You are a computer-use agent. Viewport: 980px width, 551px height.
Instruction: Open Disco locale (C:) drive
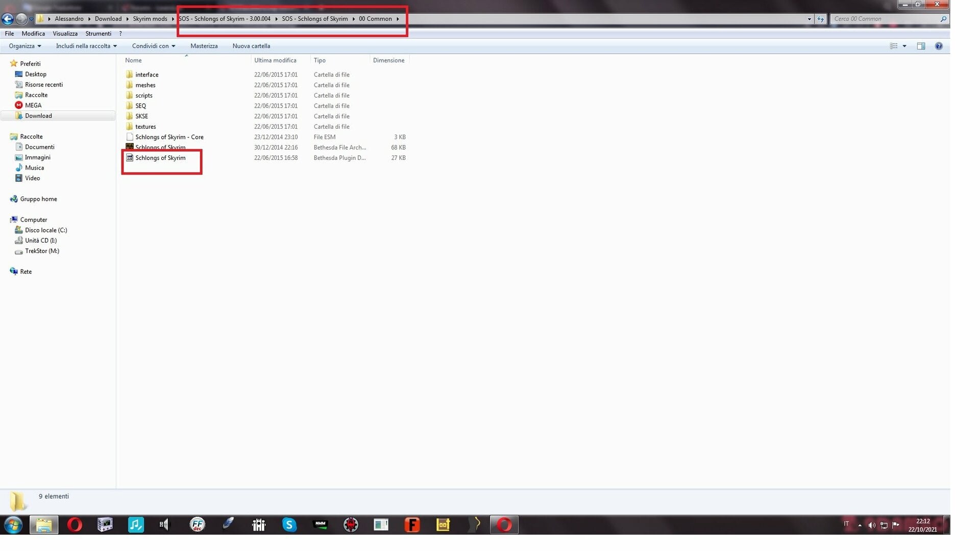click(45, 230)
